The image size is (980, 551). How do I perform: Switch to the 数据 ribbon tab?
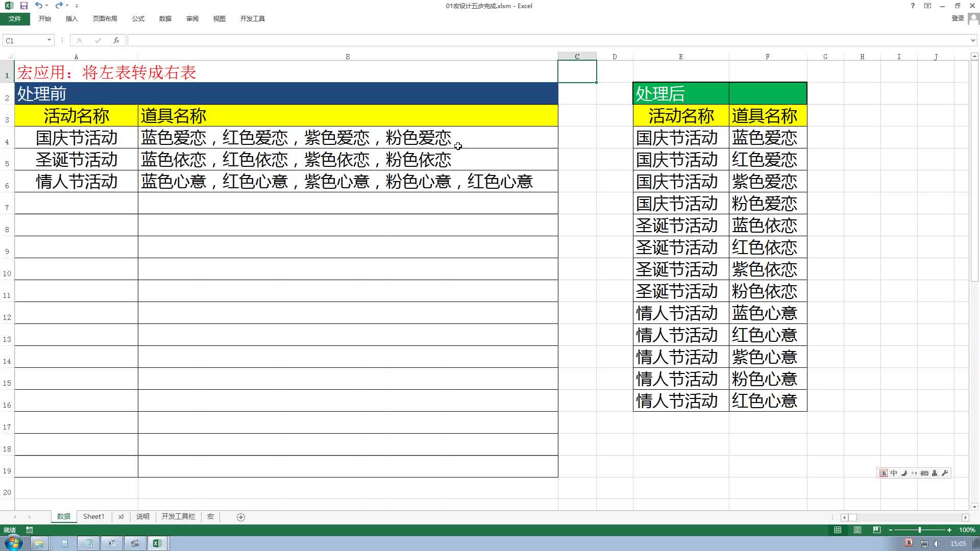pos(165,19)
